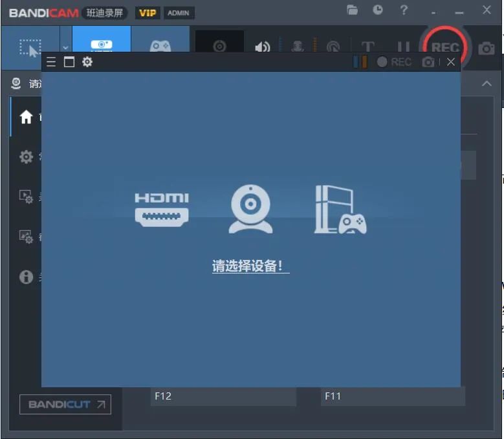
Task: Click the pause recording button
Action: [x=403, y=47]
